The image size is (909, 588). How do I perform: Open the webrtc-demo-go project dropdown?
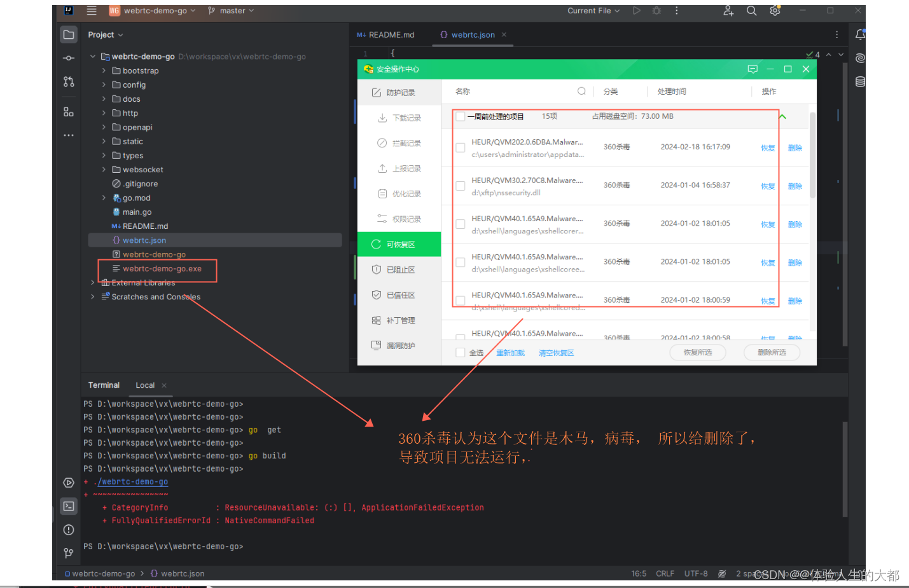[153, 11]
